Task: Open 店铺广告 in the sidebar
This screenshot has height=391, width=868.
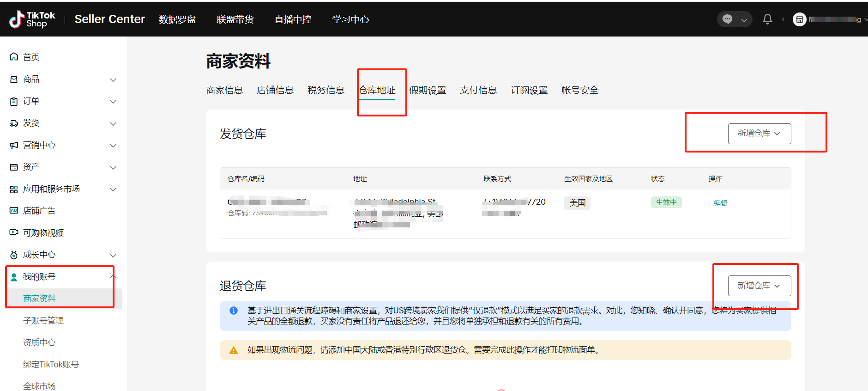Action: point(39,211)
